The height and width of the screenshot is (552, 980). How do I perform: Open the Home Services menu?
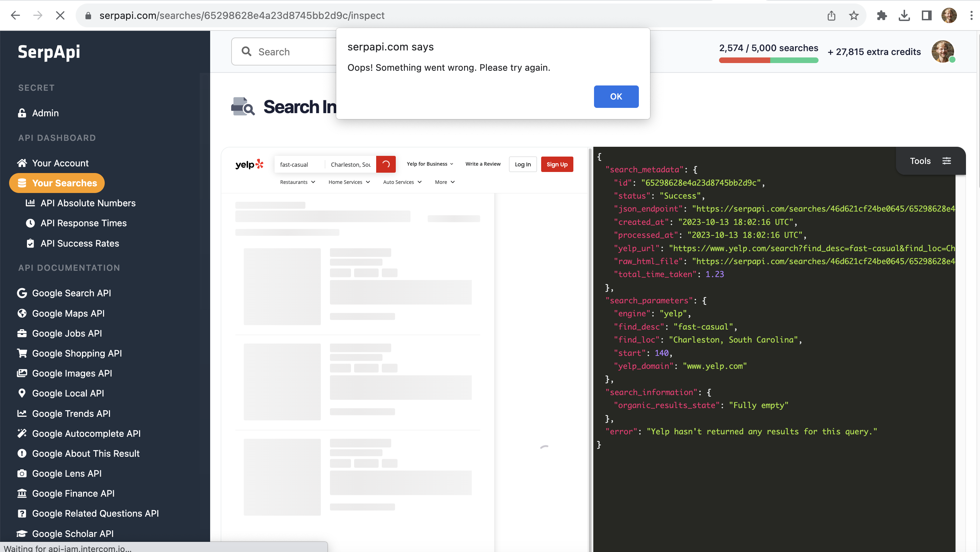348,182
